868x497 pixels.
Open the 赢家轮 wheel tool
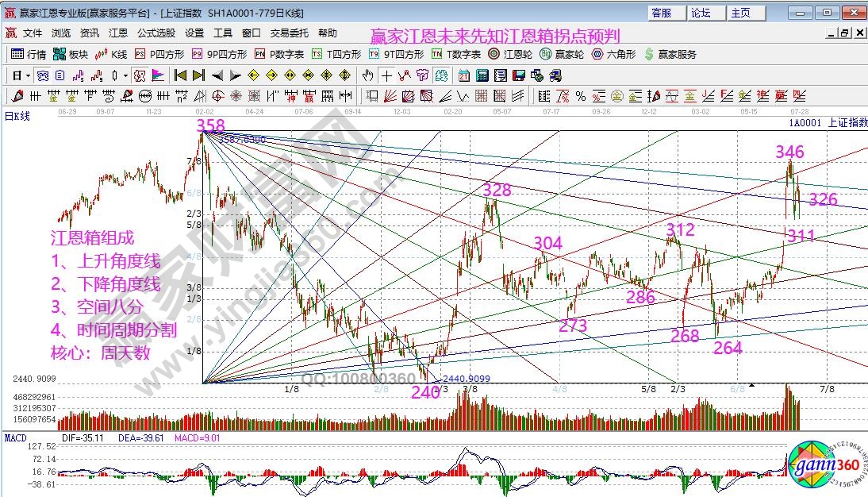pos(561,54)
